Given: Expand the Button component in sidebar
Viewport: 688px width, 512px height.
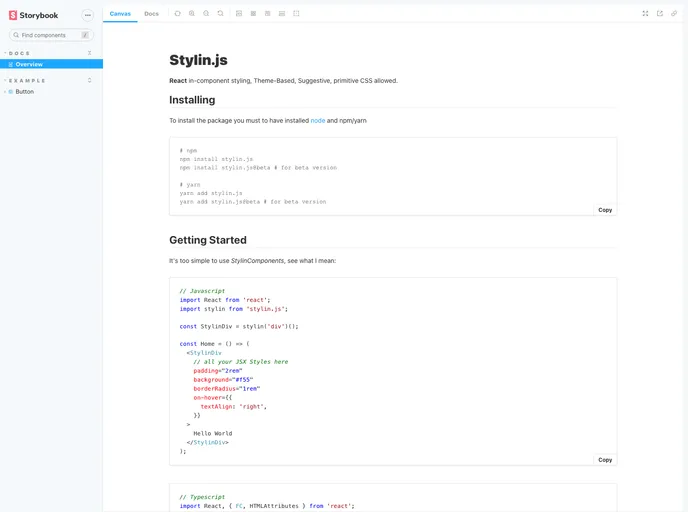Looking at the screenshot, I should coord(20,92).
